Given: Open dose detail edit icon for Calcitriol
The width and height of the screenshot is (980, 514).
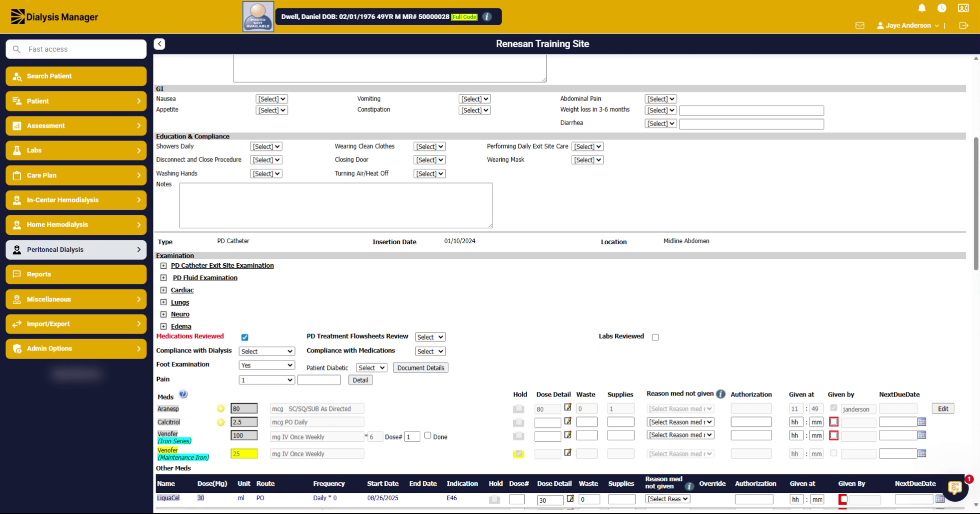Looking at the screenshot, I should click(x=568, y=421).
